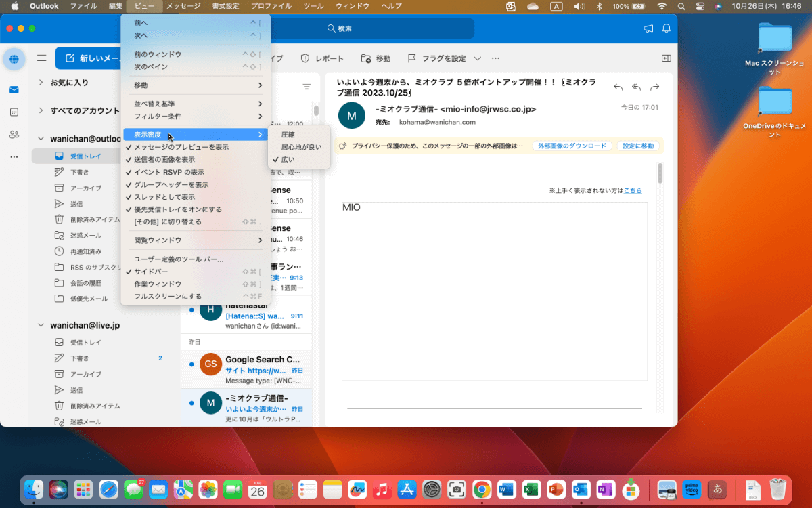The image size is (812, 508).
Task: Toggle 送信者の画像を表示 menu option
Action: tap(196, 160)
